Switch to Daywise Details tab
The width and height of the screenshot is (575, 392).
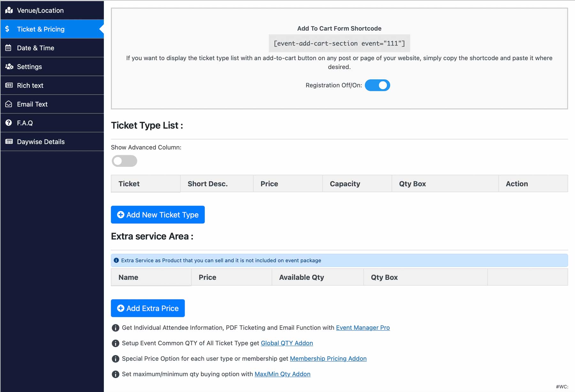(41, 142)
